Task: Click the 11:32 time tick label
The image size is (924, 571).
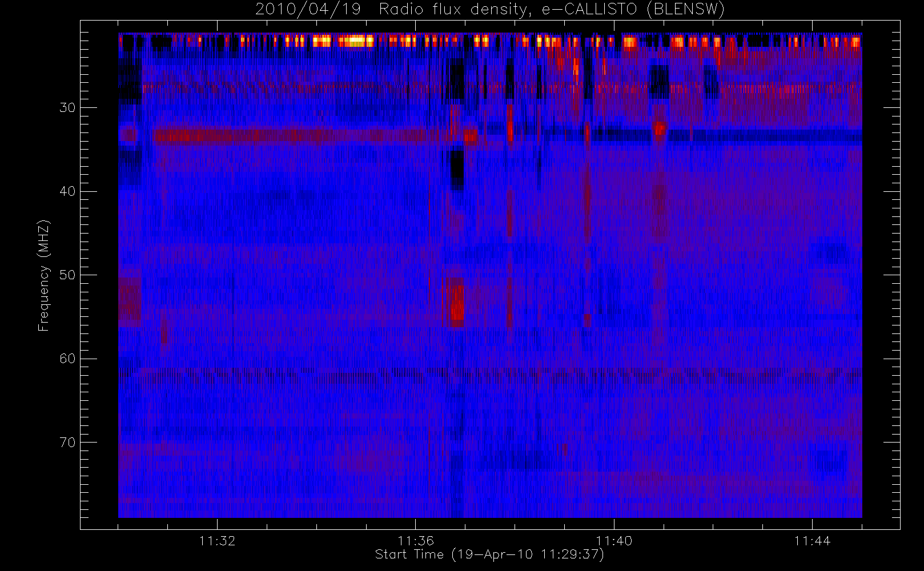Action: pyautogui.click(x=217, y=541)
